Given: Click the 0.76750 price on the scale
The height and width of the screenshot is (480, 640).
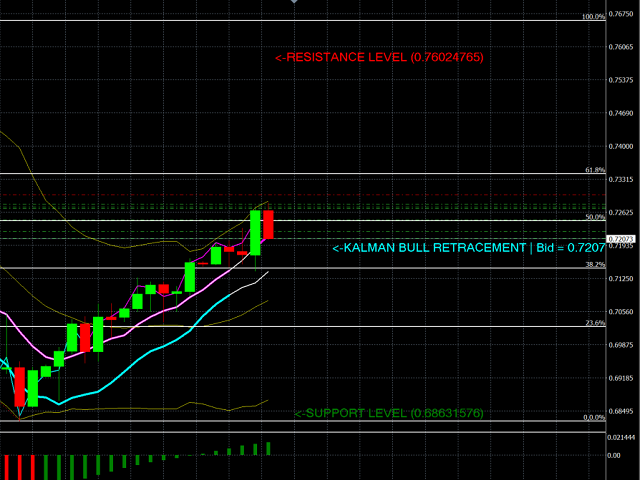Looking at the screenshot, I should click(x=621, y=13).
